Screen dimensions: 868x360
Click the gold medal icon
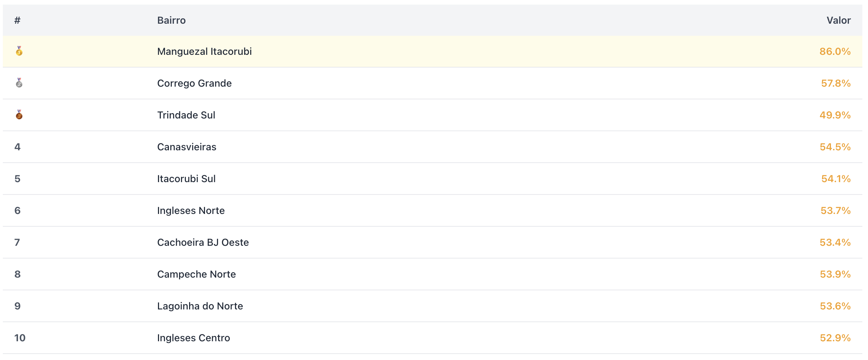19,51
